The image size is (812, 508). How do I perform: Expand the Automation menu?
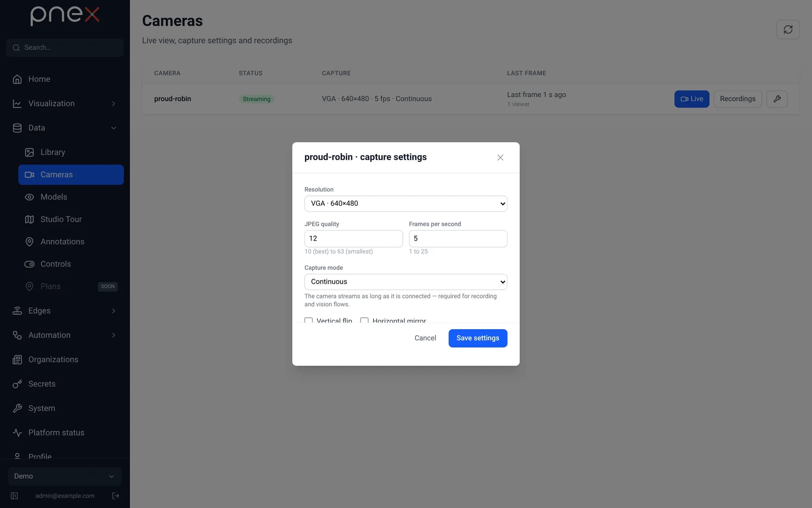(65, 335)
